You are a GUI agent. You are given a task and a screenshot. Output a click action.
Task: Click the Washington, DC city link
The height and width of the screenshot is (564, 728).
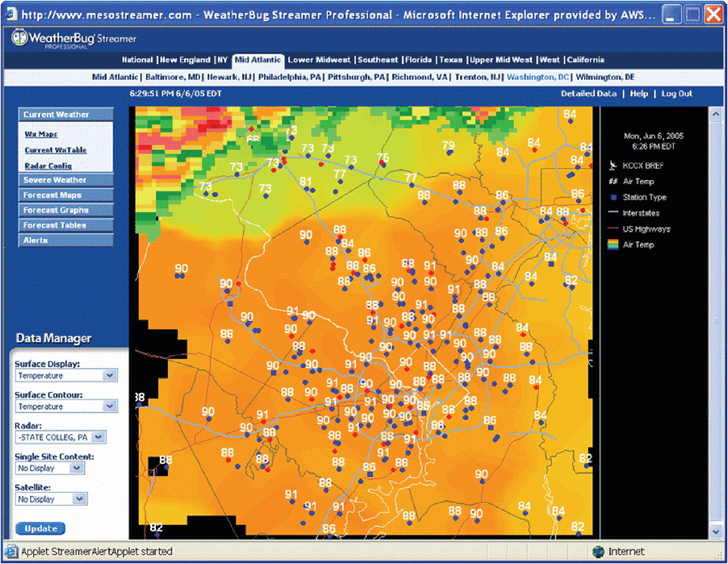click(537, 77)
